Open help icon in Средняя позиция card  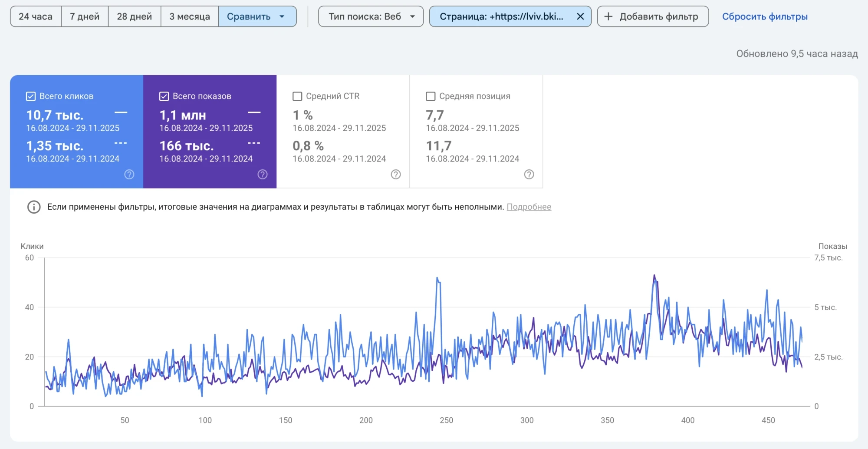pos(529,175)
